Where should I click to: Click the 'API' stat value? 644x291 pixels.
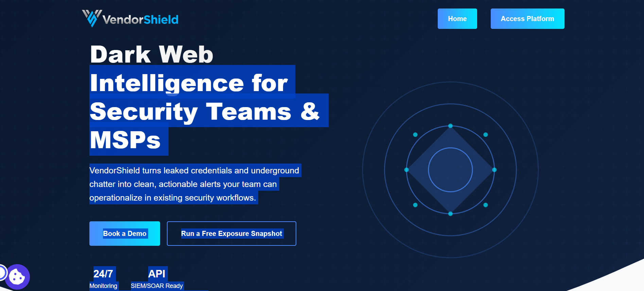coord(157,274)
